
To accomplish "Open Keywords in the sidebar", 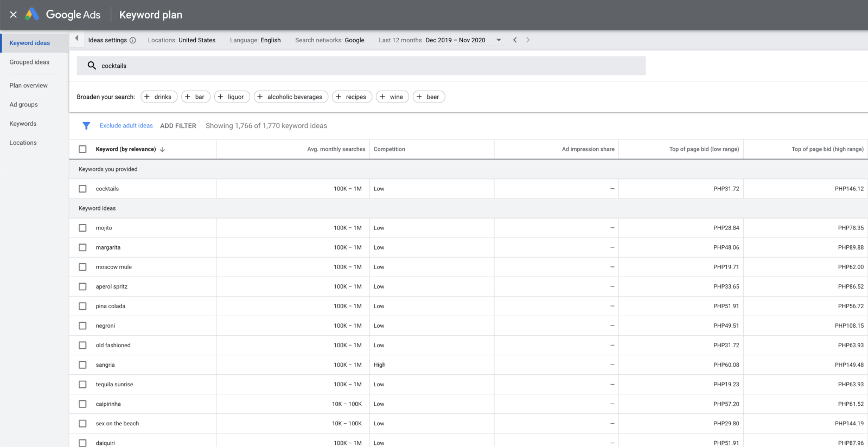I will (x=23, y=124).
